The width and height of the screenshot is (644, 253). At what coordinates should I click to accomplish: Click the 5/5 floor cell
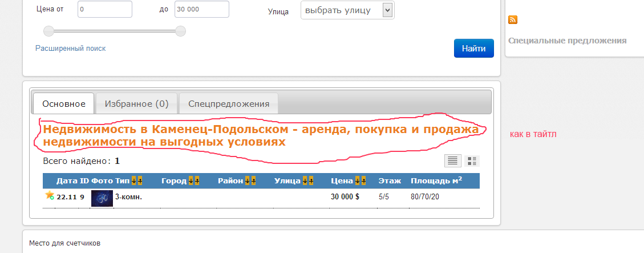(384, 196)
